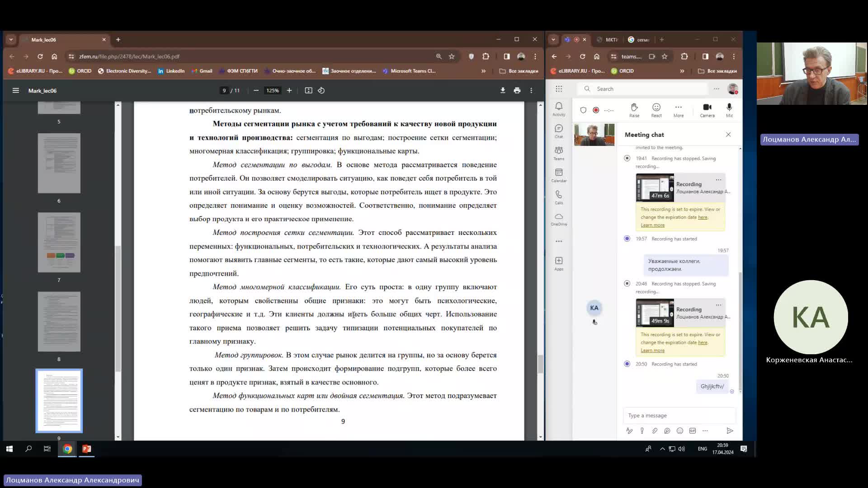The image size is (868, 488).
Task: Open PDF viewer sidebar menu (hamburger)
Action: [16, 90]
